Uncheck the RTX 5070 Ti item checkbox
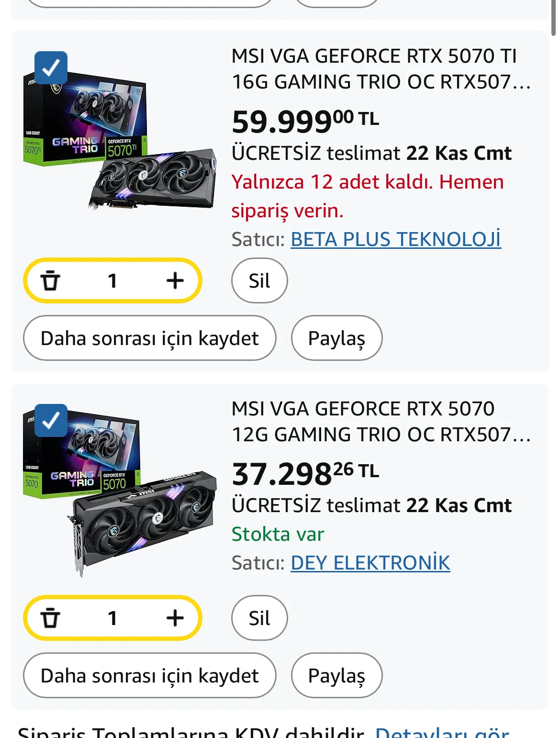Viewport: 560px width, 738px height. pos(51,68)
